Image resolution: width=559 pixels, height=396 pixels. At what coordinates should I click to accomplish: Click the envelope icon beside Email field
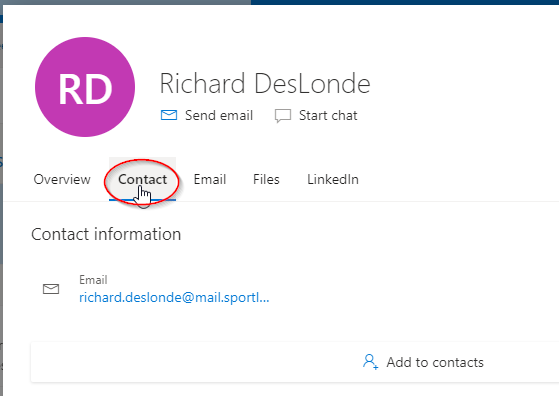pos(51,289)
